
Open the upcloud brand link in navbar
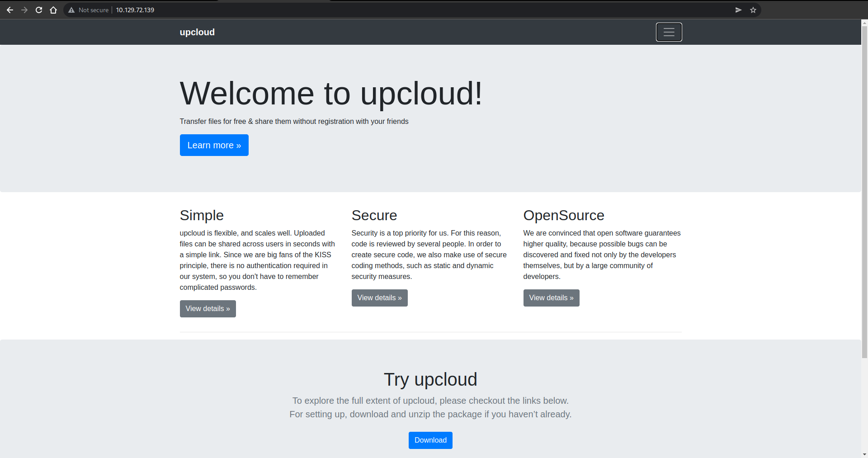[x=197, y=32]
